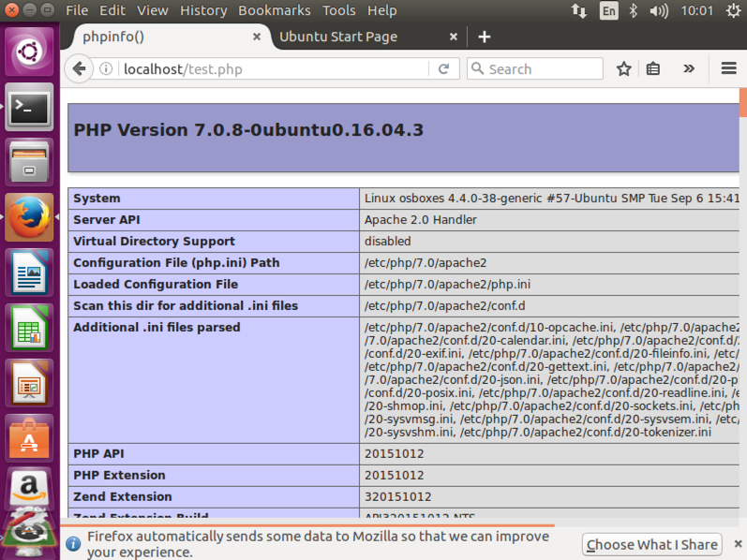Click the Zend Extension value 320151012

397,496
